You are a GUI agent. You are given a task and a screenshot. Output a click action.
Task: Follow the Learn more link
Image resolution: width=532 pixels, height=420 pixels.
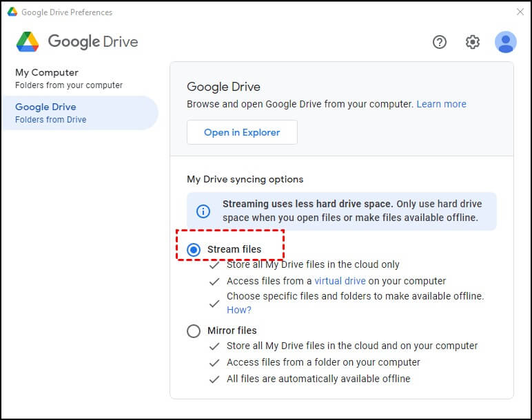coord(441,104)
